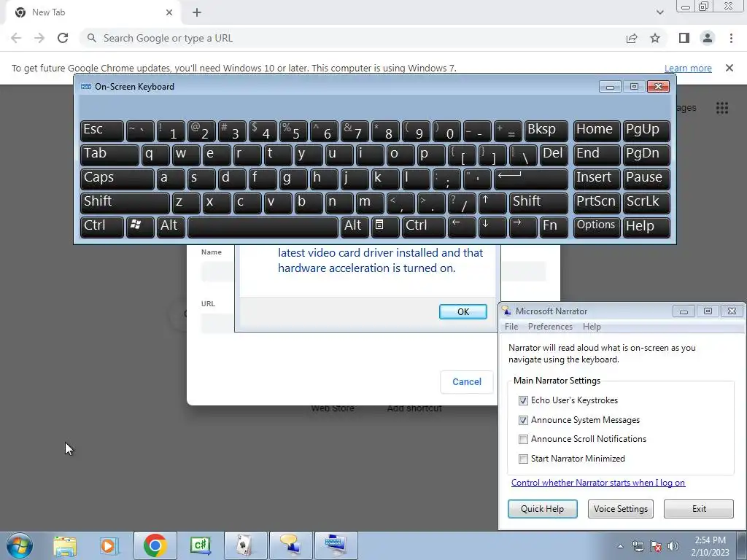Open link controlling Narrator start at logon

598,483
